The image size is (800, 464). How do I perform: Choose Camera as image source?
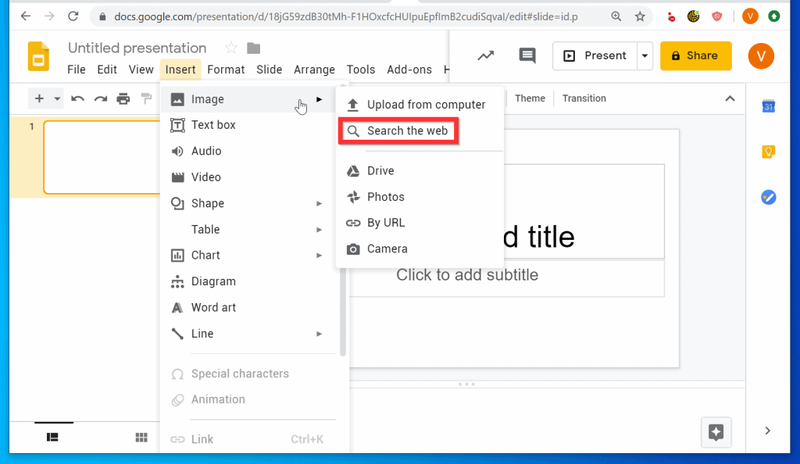pyautogui.click(x=419, y=249)
